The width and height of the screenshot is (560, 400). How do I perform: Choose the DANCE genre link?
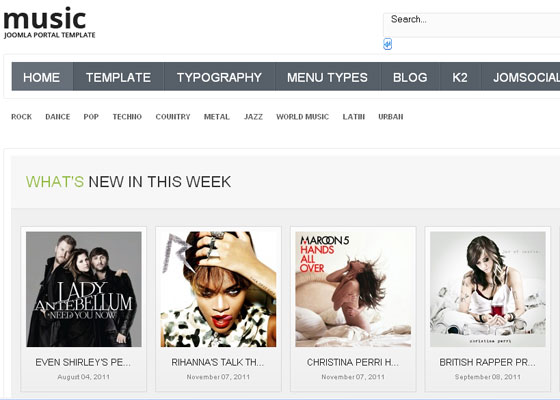tap(58, 117)
